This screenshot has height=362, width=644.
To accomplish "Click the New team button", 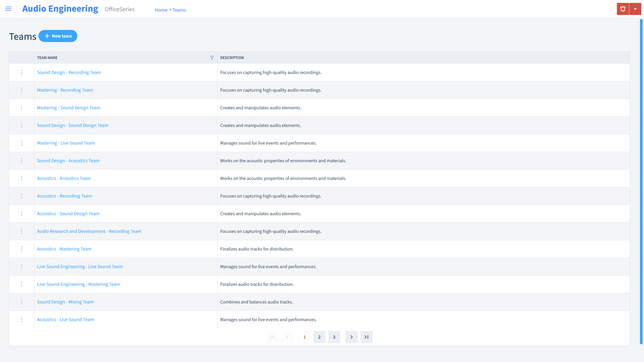I will tap(58, 36).
